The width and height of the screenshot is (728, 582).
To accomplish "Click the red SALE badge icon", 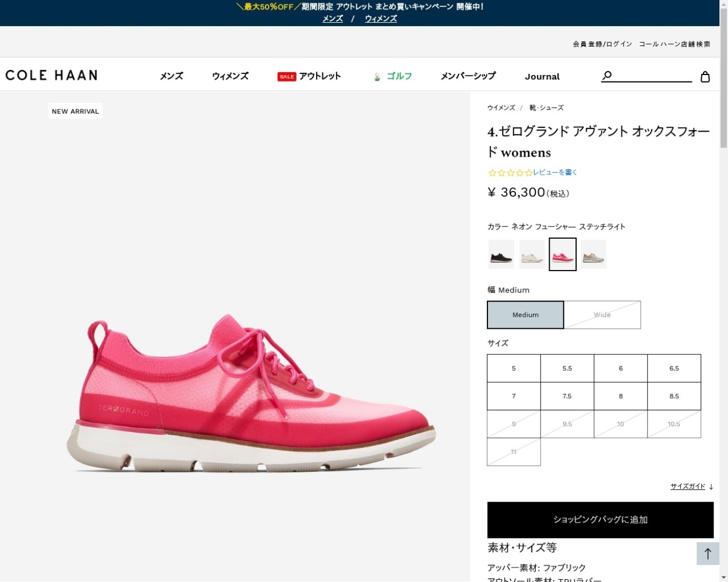I will [287, 76].
